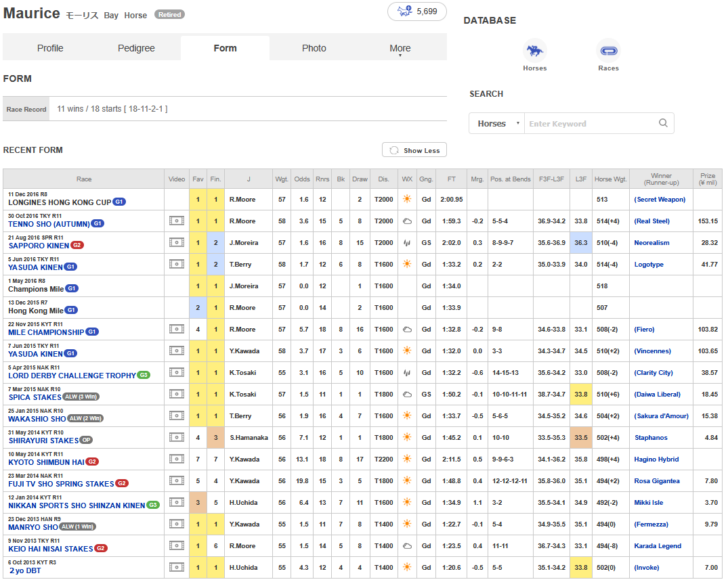This screenshot has width=728, height=584.
Task: Click the horse follower count 5,699 badge
Action: point(417,12)
